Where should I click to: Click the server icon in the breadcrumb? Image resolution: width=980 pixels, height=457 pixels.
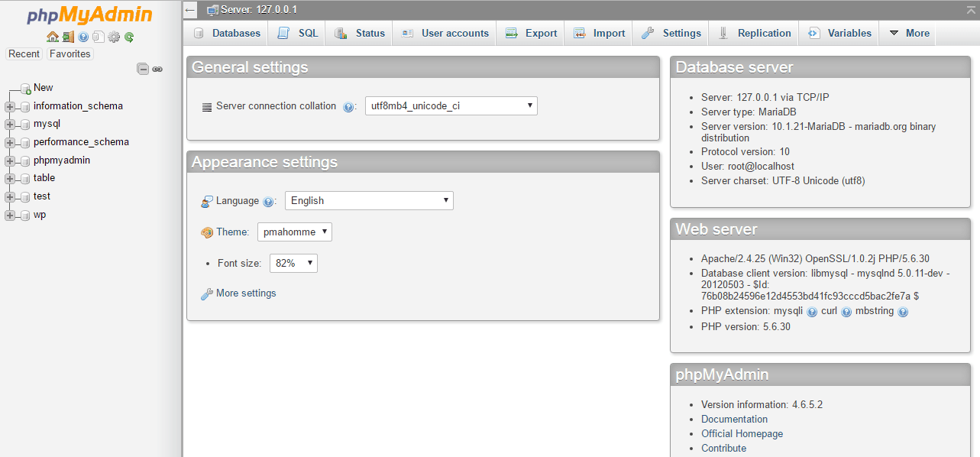coord(212,10)
